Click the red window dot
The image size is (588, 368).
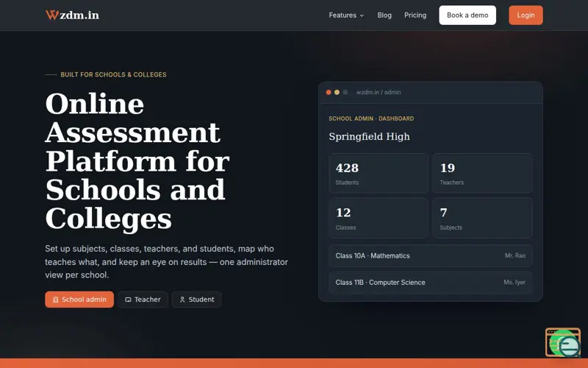coord(329,93)
